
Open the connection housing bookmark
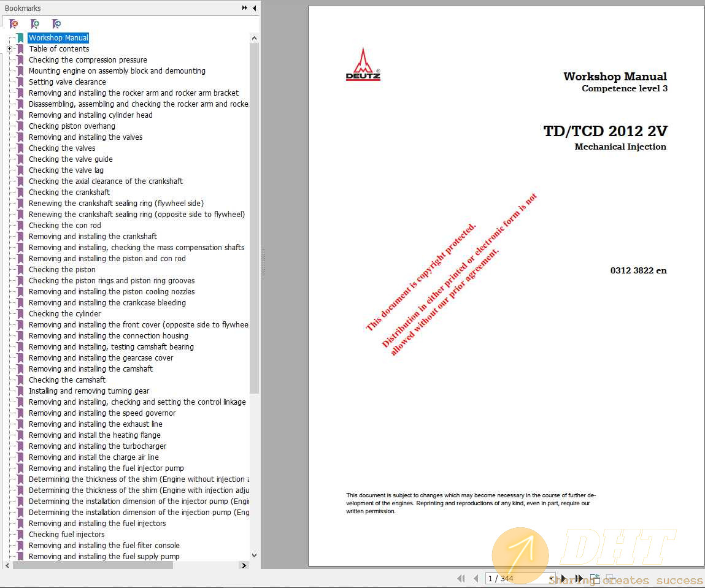click(x=109, y=335)
